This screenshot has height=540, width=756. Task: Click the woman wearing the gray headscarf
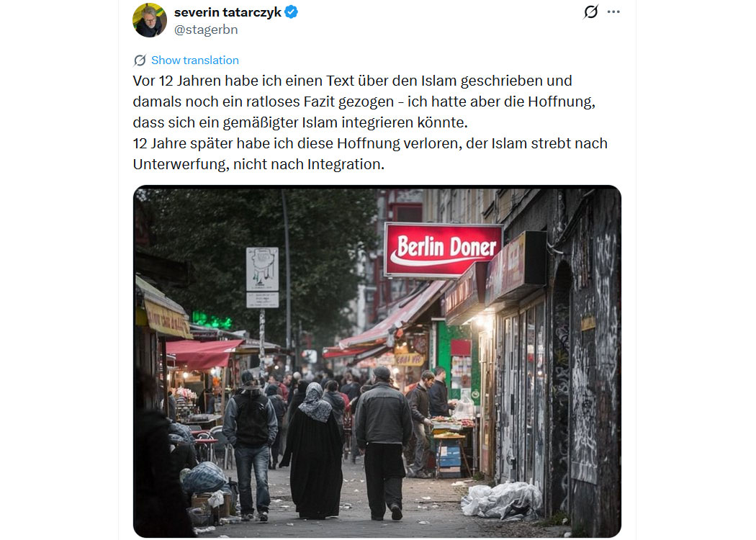click(315, 450)
